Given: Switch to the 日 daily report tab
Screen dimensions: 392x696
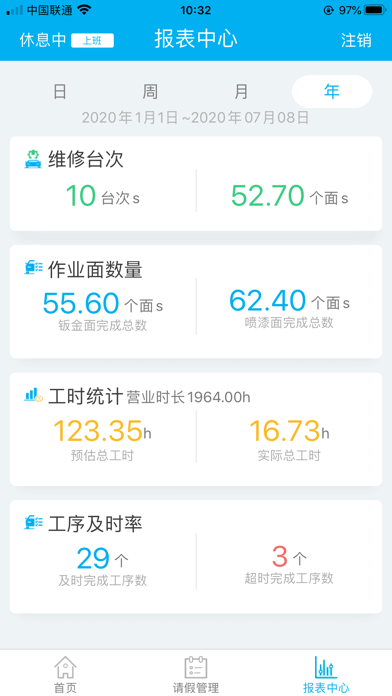Looking at the screenshot, I should [x=59, y=92].
